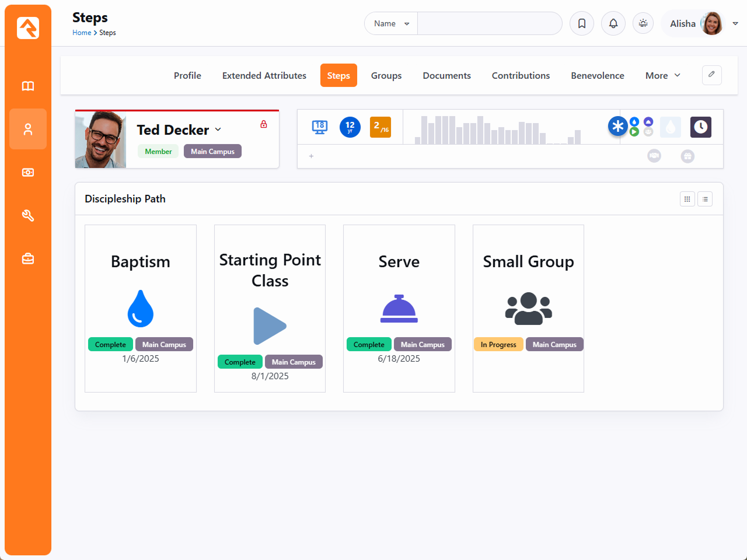Screen dimensions: 747x560
Task: Open the finance money icon in sidebar
Action: (x=28, y=173)
